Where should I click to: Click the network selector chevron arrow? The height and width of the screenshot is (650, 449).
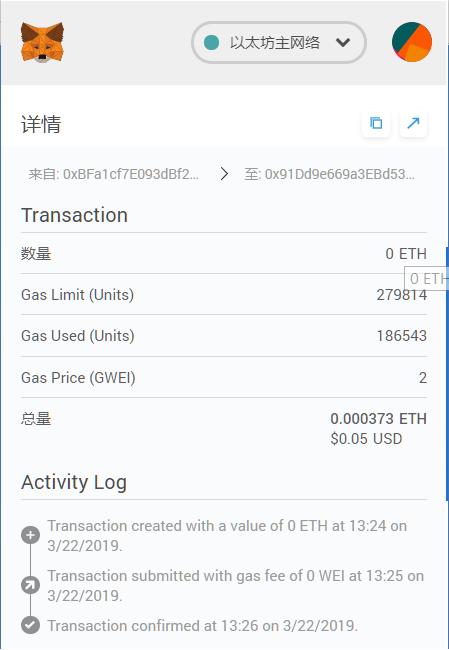click(x=343, y=42)
